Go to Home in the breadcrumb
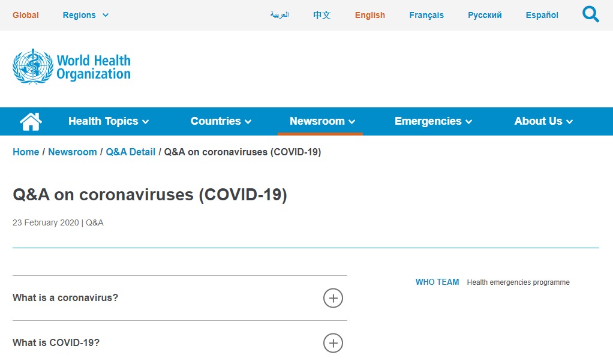This screenshot has height=364, width=613. (x=26, y=152)
